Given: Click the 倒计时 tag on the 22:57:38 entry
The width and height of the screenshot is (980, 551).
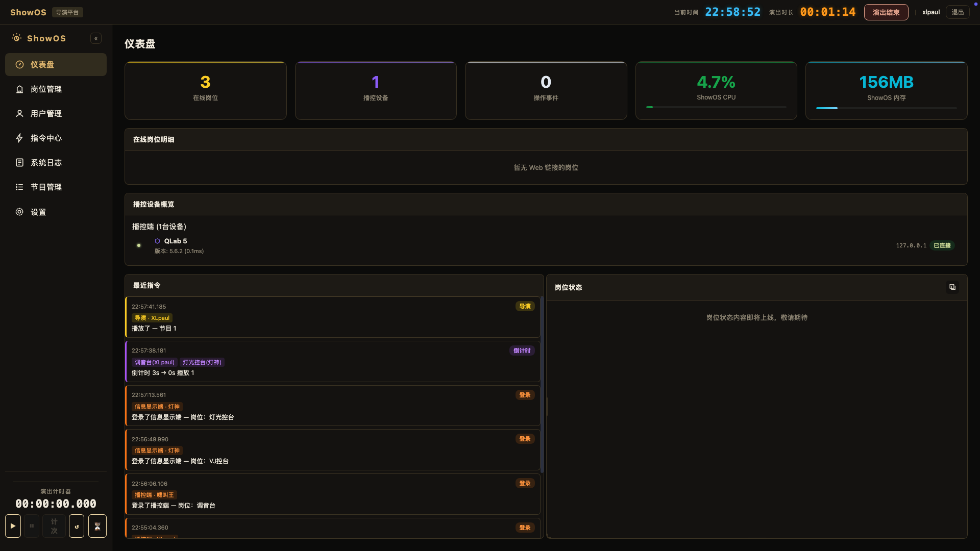Looking at the screenshot, I should (x=522, y=351).
